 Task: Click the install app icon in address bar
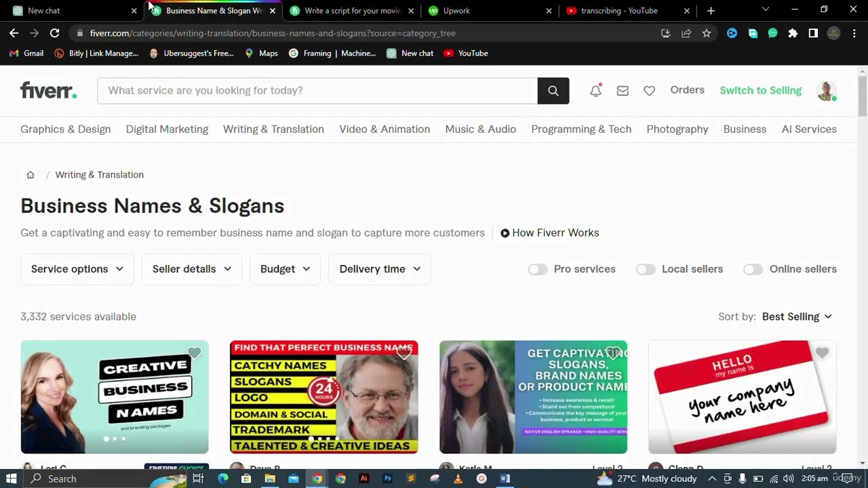pos(666,33)
